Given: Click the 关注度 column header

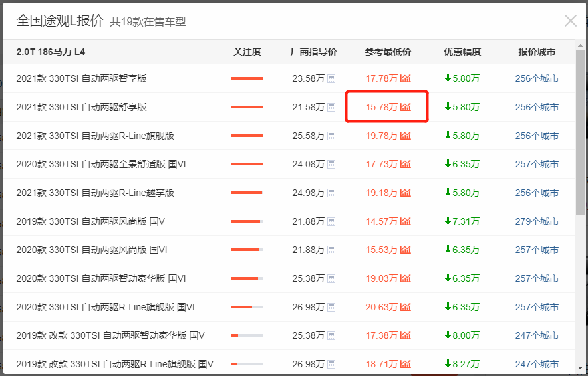Looking at the screenshot, I should 247,52.
